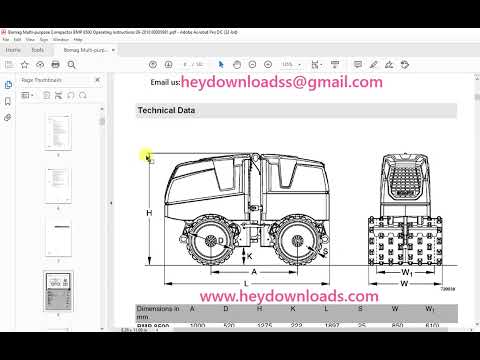Click the heydownloadss@gmail.com email text

tap(282, 82)
